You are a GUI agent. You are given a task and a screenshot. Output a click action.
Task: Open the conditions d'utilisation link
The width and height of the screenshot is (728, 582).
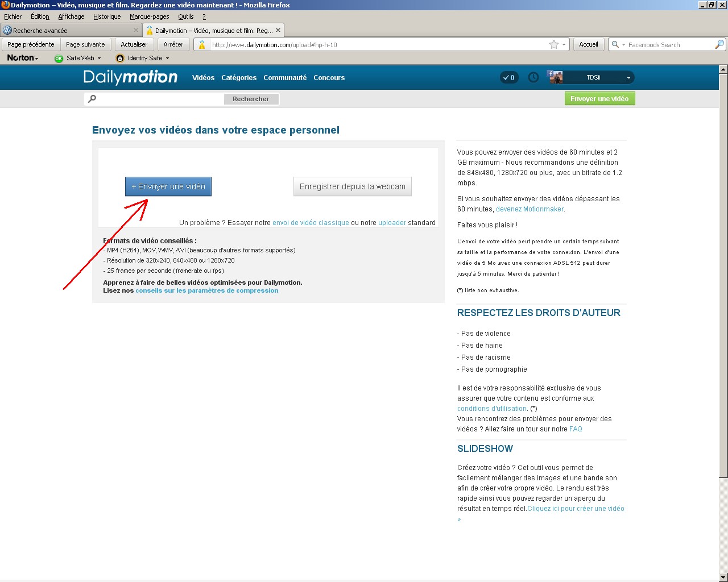pyautogui.click(x=492, y=409)
